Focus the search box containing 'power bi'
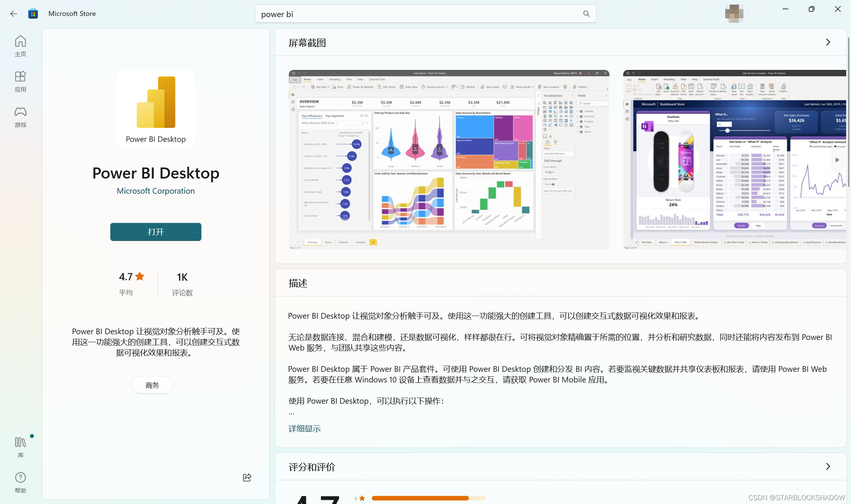Viewport: 851px width, 504px height. [425, 14]
